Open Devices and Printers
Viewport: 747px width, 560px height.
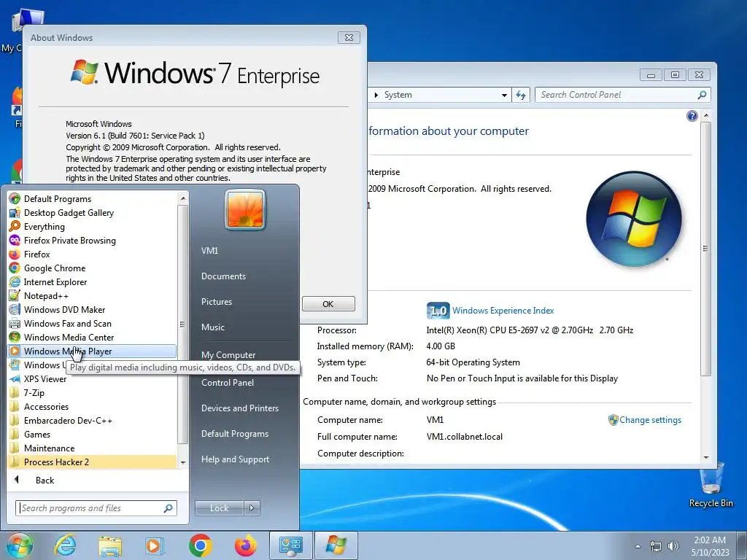239,408
